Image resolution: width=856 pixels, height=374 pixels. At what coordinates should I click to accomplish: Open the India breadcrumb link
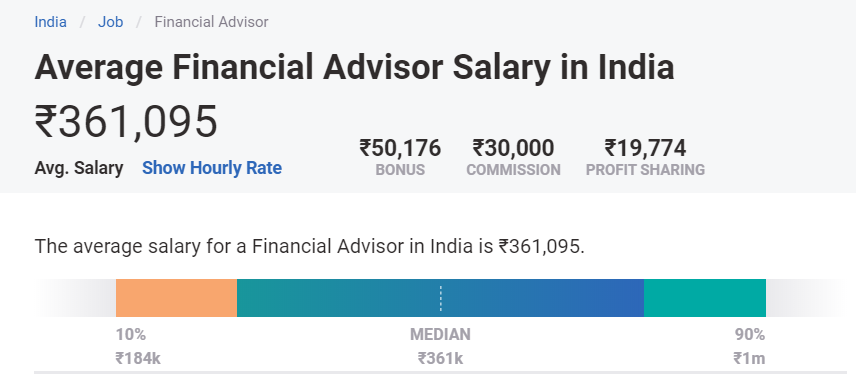[50, 22]
